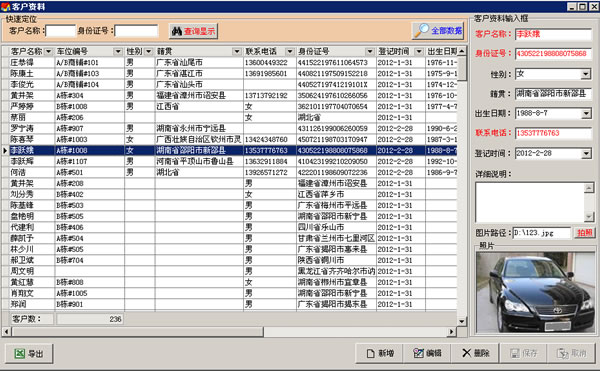Click the binoculars 查询显示 search button

coord(193,31)
